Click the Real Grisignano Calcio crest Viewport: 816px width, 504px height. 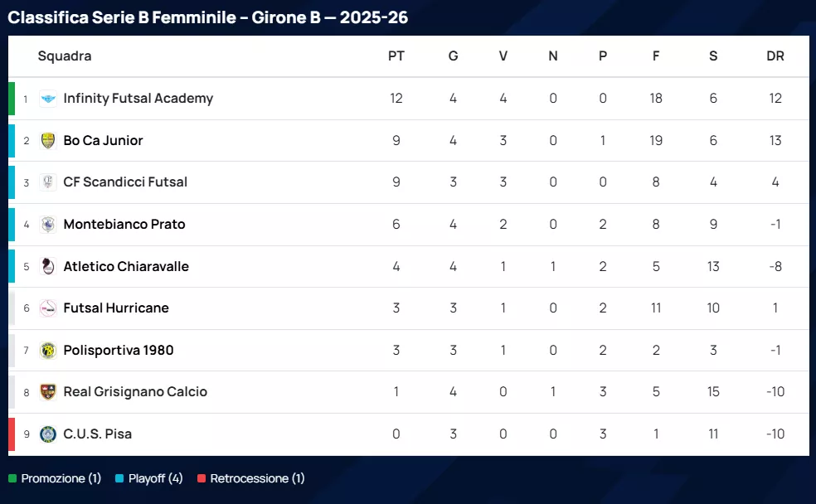48,392
